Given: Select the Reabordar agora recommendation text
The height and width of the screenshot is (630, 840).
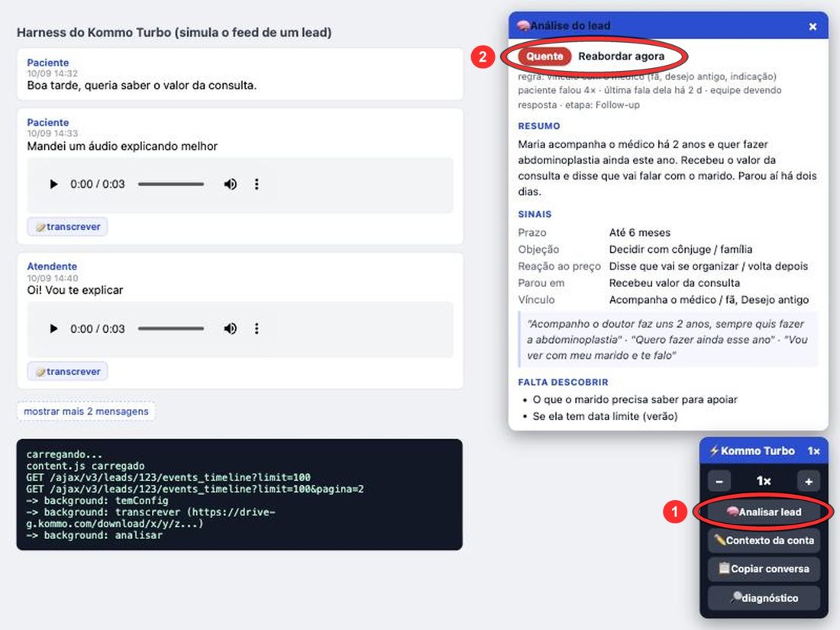Looking at the screenshot, I should [621, 57].
